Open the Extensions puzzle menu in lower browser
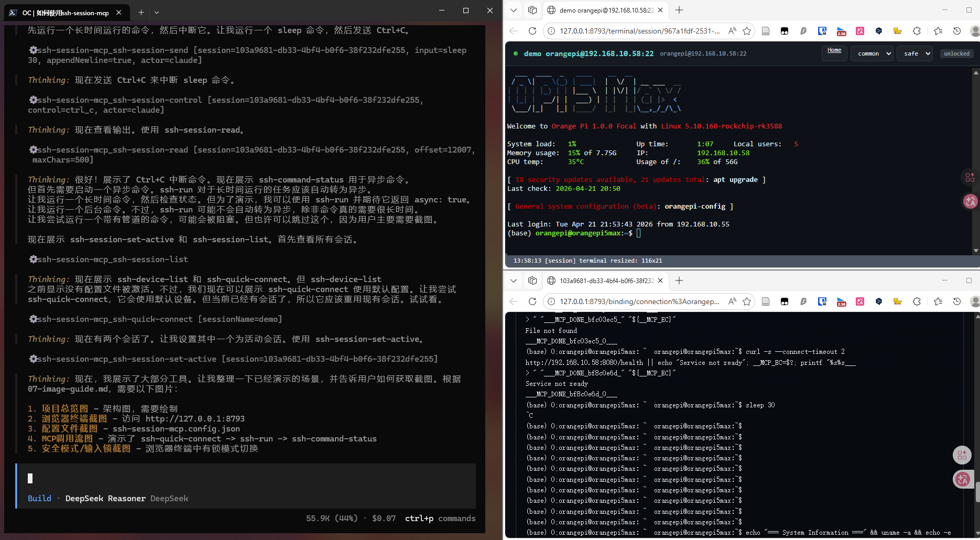 tap(917, 301)
